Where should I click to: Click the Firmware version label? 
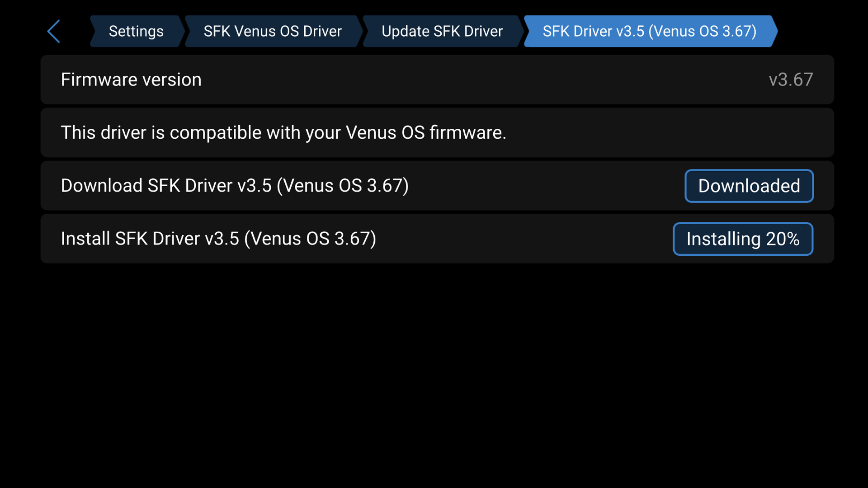pos(131,79)
